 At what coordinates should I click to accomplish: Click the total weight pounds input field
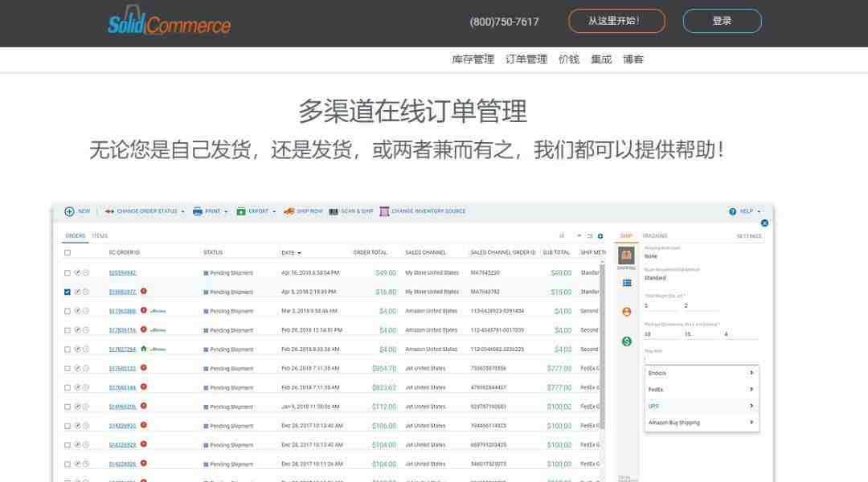point(661,306)
